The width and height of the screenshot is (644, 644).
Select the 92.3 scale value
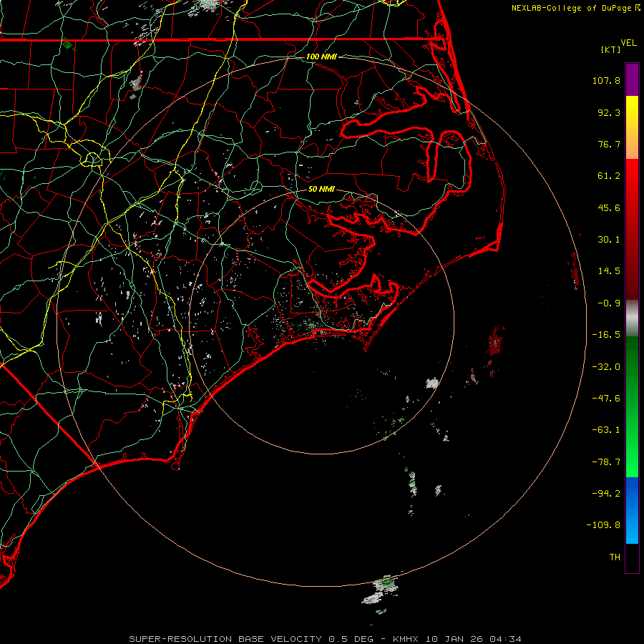tap(609, 112)
